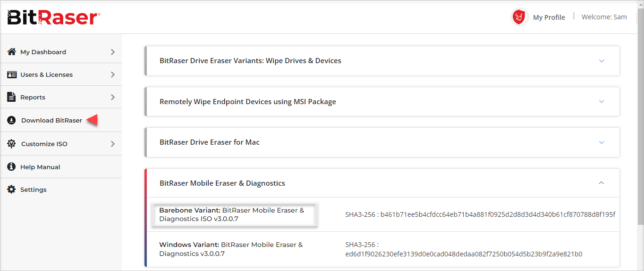Expand the Customize ISO submenu chevron

tap(113, 144)
